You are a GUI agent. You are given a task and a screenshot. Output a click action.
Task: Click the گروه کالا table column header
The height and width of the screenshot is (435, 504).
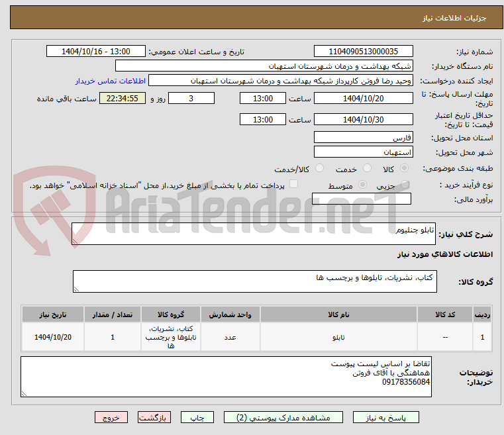point(171,314)
